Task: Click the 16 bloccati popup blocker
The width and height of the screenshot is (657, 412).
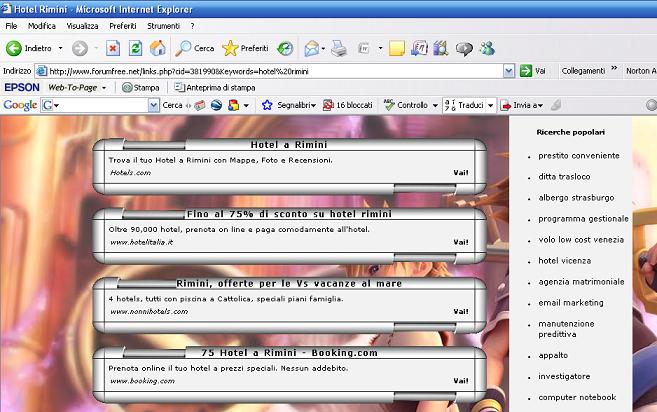Action: 348,105
